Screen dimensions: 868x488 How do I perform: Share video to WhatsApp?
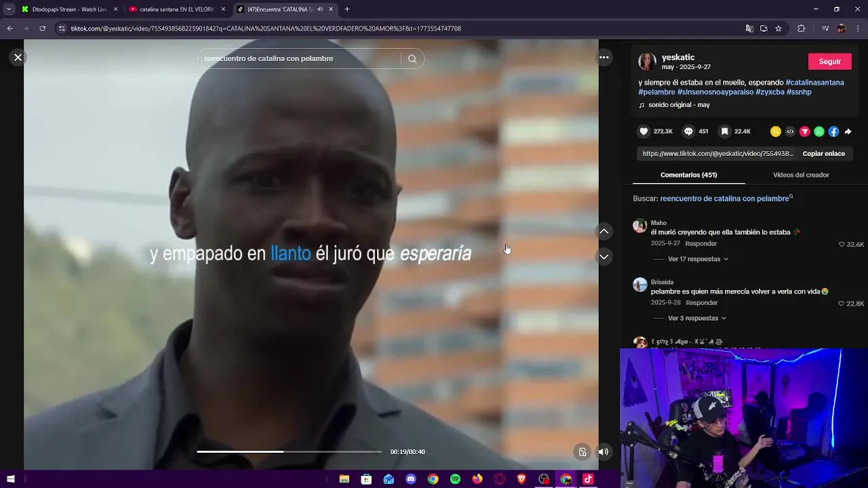819,131
